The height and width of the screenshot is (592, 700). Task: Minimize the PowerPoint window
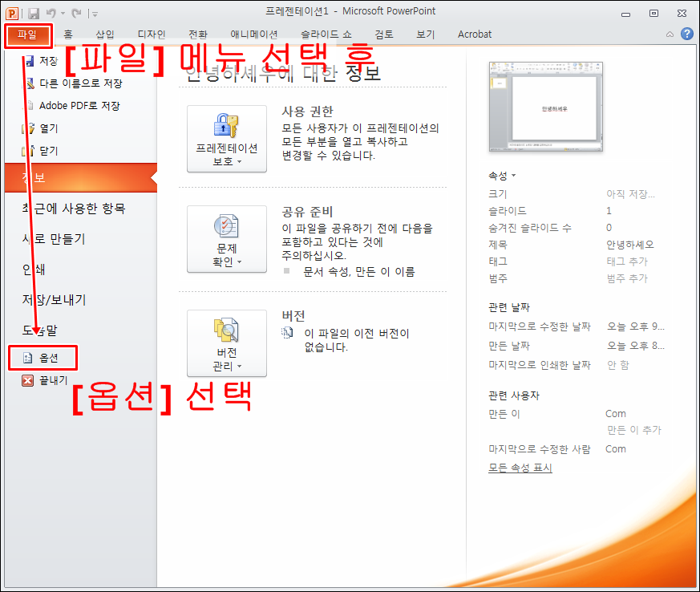click(626, 14)
